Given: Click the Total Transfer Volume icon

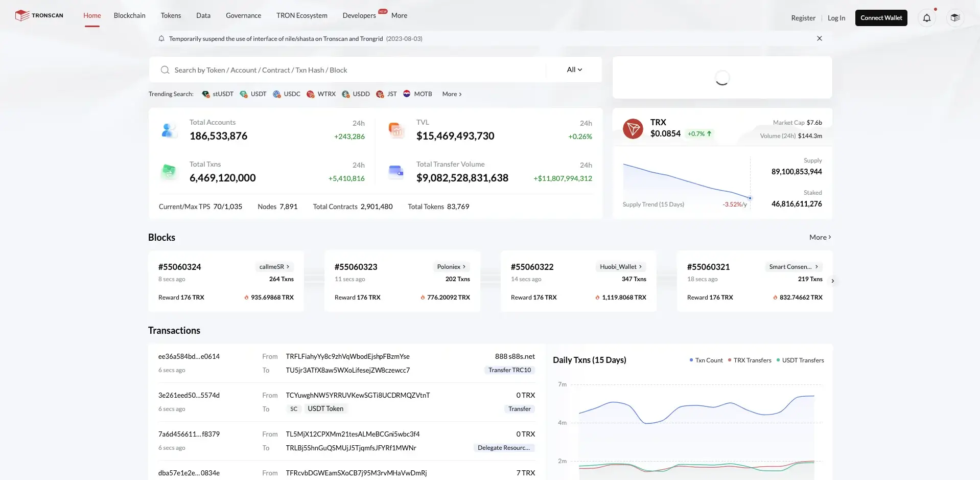Looking at the screenshot, I should coord(396,172).
